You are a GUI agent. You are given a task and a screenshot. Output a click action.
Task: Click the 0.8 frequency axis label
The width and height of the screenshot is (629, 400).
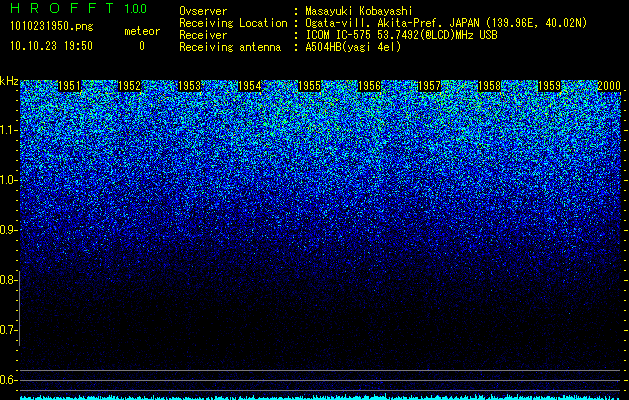[7, 280]
